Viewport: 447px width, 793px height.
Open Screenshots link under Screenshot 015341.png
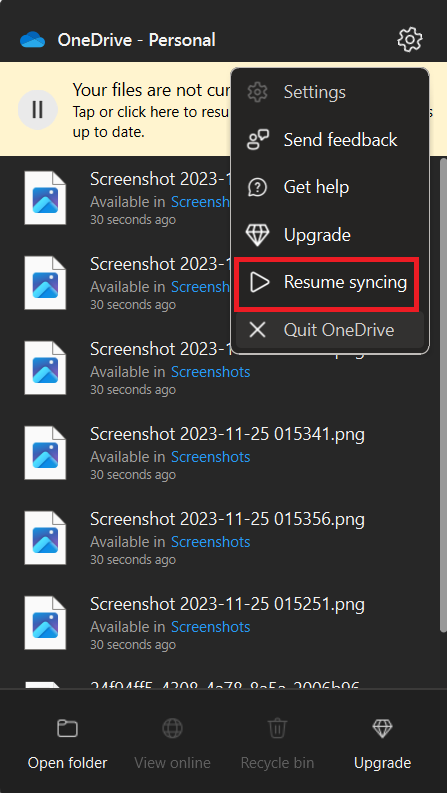[210, 457]
